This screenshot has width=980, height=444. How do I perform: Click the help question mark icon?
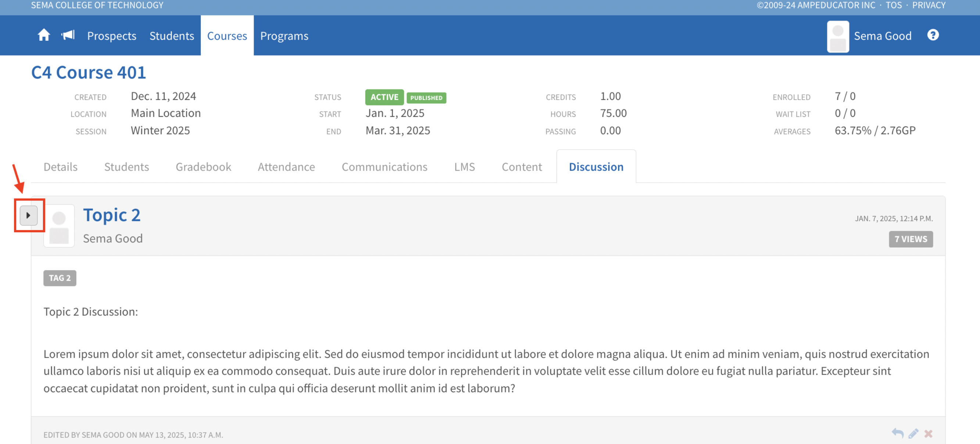[x=933, y=35]
